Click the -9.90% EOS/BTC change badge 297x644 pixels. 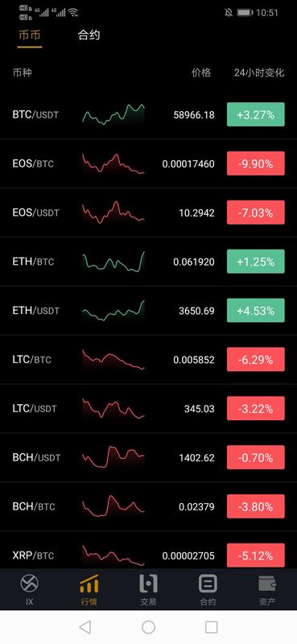255,163
